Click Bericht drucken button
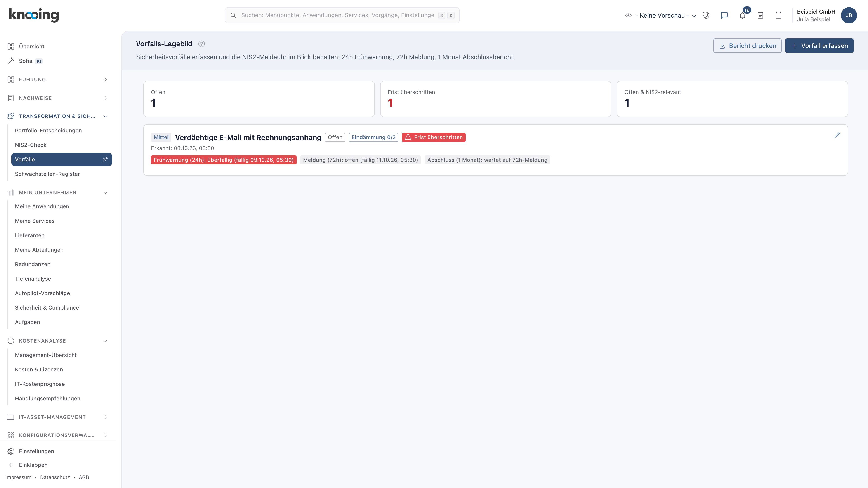868x488 pixels. (747, 45)
